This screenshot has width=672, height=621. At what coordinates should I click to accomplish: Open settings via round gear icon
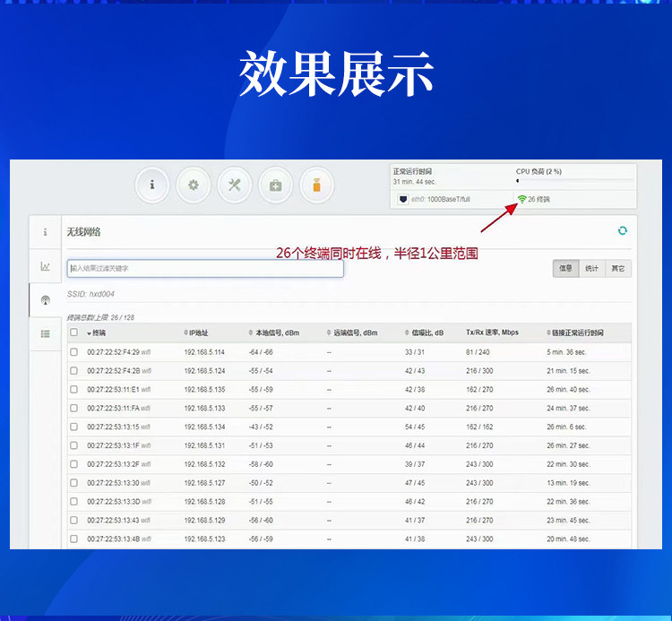[194, 185]
